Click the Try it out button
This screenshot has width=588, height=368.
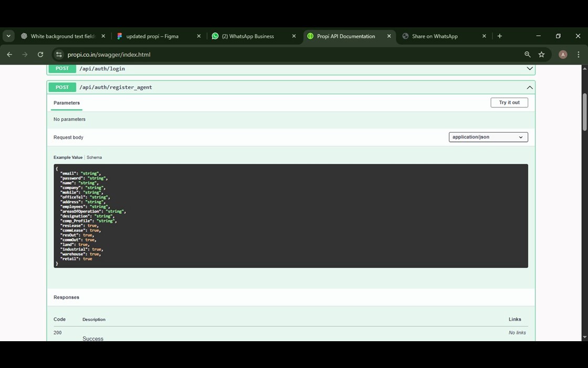[509, 103]
